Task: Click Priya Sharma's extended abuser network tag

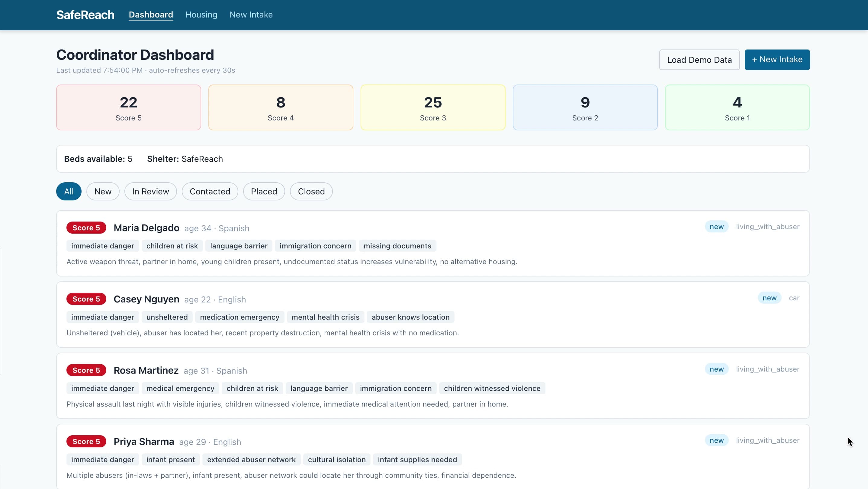Action: [x=251, y=460]
